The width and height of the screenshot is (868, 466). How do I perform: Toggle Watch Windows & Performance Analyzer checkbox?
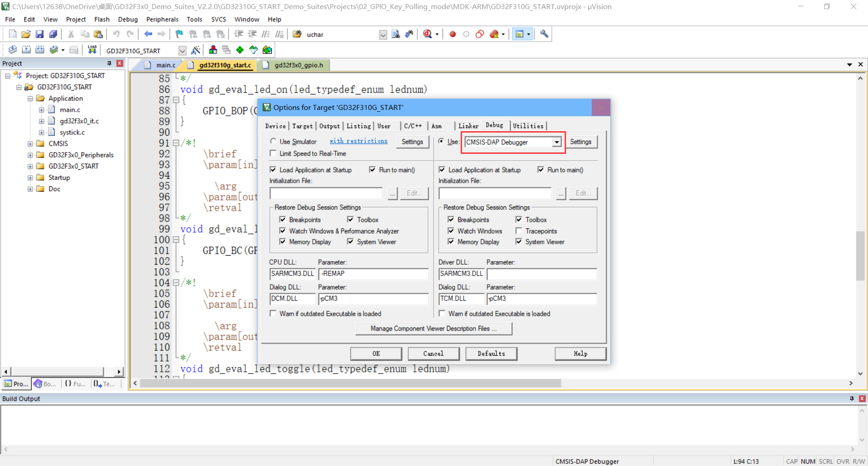(283, 231)
